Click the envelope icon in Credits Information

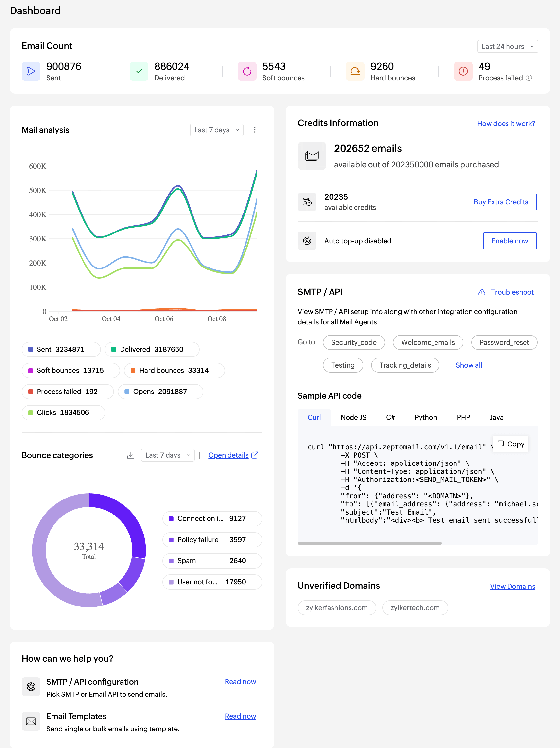(312, 156)
